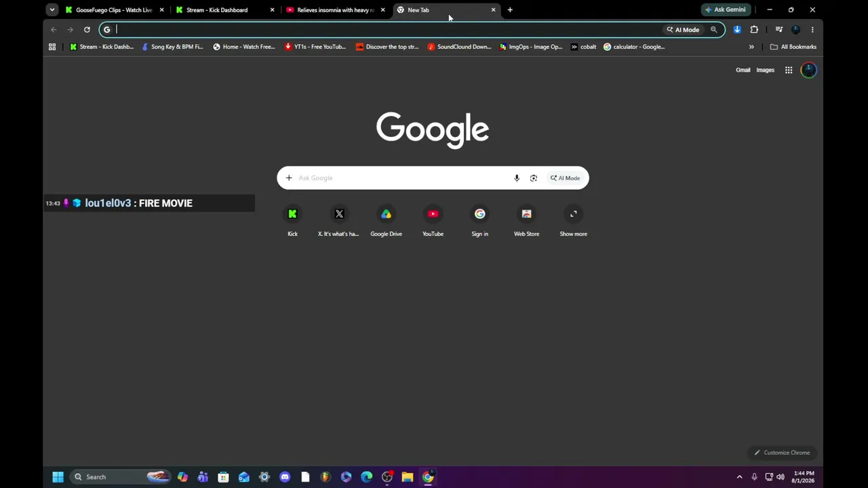
Task: Open the SoundCloud Downloader bookmark
Action: coord(459,47)
